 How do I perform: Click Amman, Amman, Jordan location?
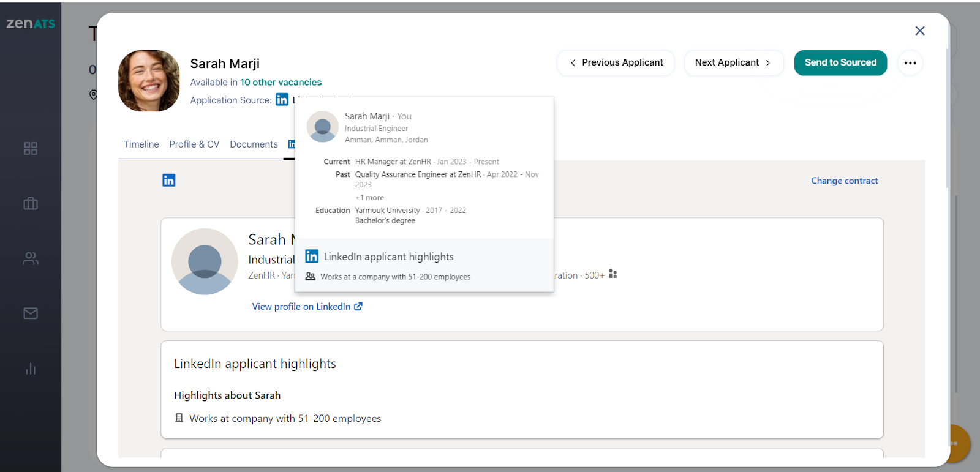[386, 140]
